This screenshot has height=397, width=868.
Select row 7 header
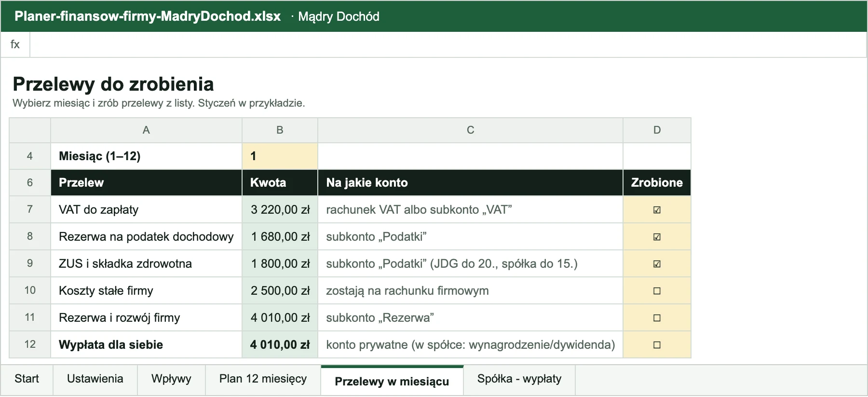point(30,209)
